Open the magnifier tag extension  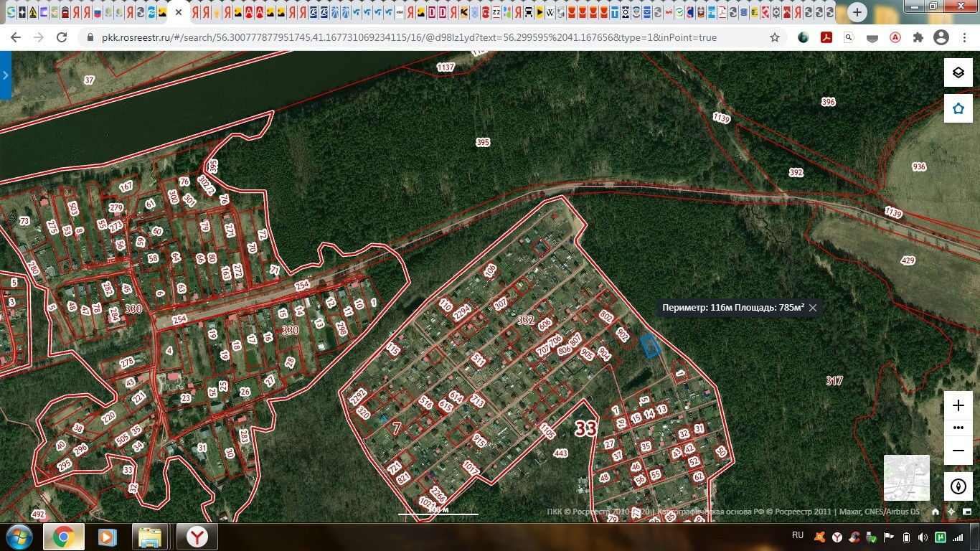pyautogui.click(x=849, y=37)
